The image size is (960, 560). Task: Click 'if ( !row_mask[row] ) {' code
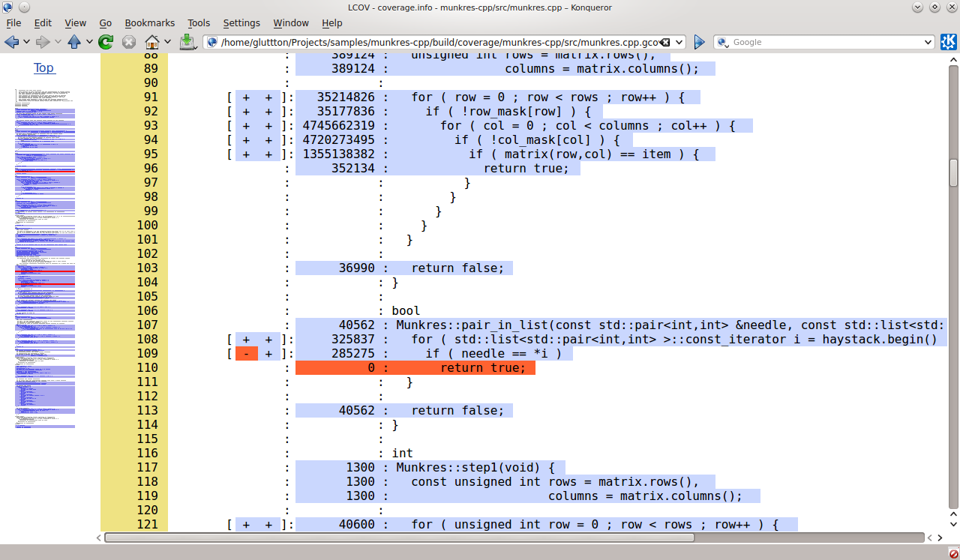click(508, 111)
